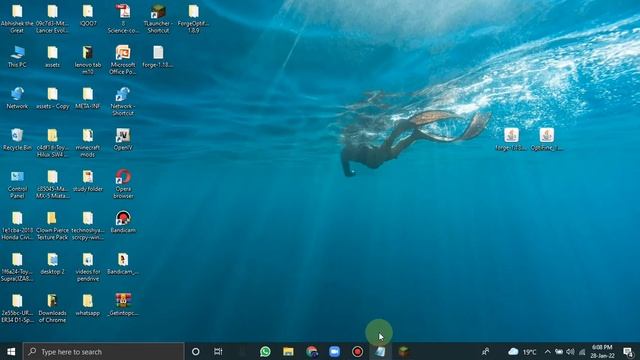Screen dimensions: 640x360
Task: Select the ER34 D1-Sp folder
Action: [17, 308]
